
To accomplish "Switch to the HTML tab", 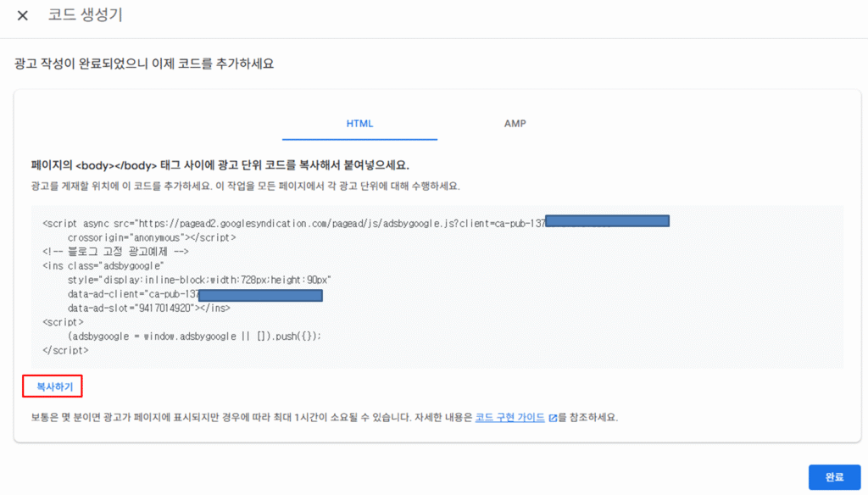I will [x=359, y=124].
